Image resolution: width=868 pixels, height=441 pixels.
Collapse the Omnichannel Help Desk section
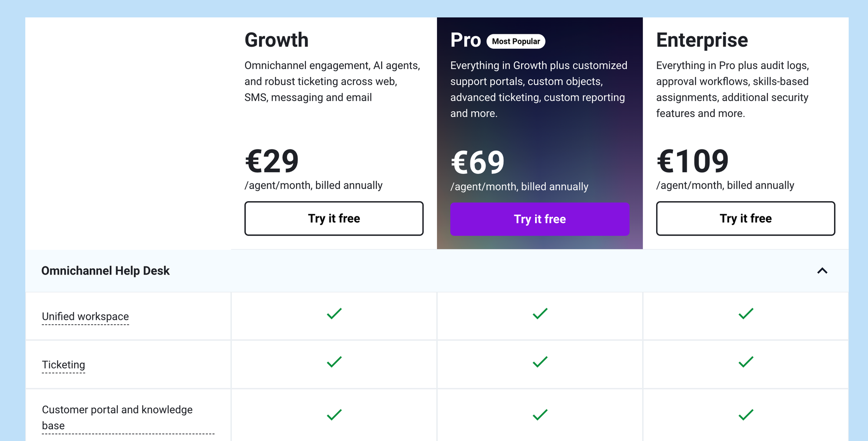pyautogui.click(x=822, y=271)
